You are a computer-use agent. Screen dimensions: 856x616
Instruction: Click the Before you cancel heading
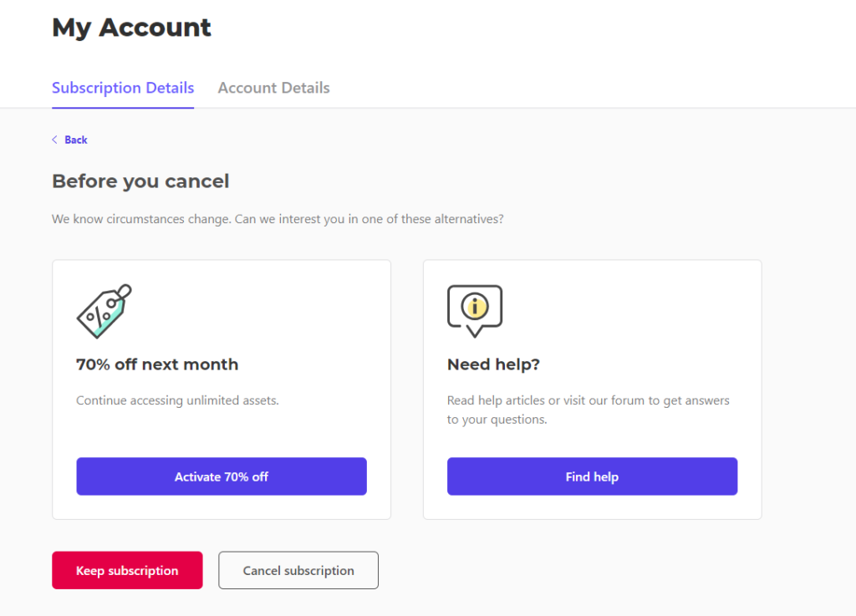140,181
